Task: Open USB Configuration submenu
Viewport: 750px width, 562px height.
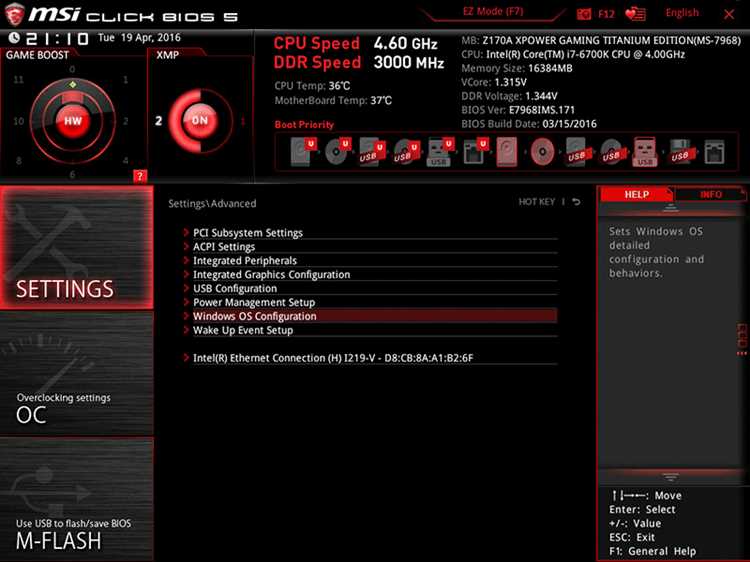Action: point(370,288)
